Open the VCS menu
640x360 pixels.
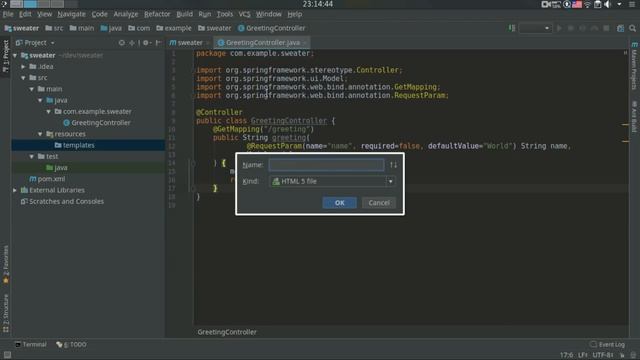tap(244, 14)
